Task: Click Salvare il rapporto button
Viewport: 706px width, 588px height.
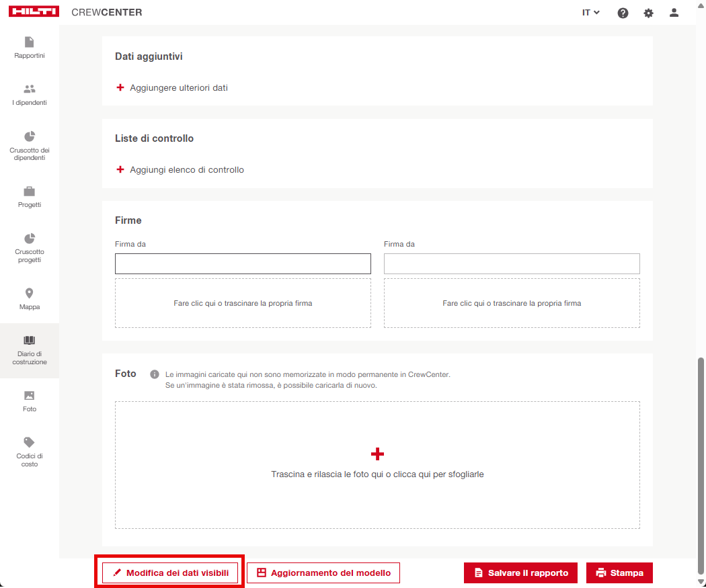Action: [x=520, y=573]
